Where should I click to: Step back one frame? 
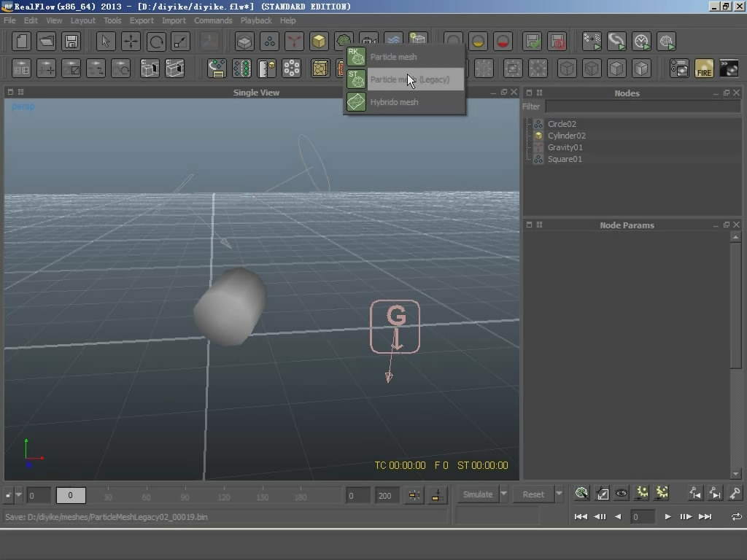tap(600, 517)
